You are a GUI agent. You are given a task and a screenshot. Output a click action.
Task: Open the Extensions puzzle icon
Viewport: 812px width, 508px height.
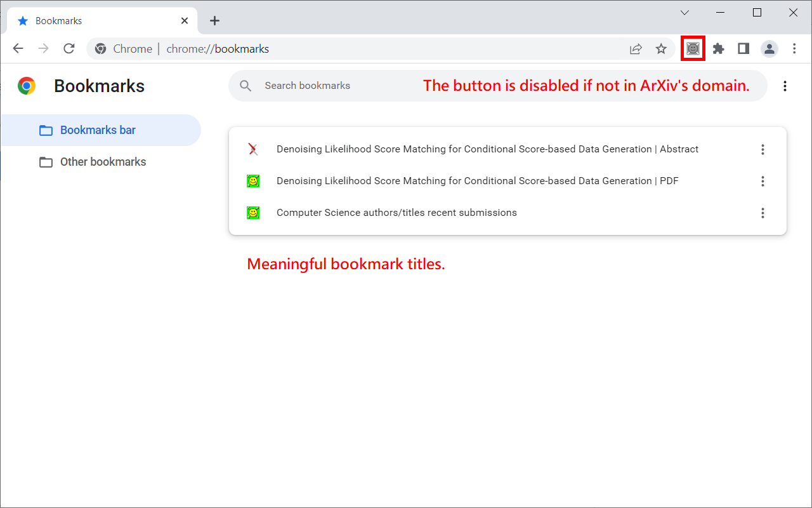(x=718, y=49)
